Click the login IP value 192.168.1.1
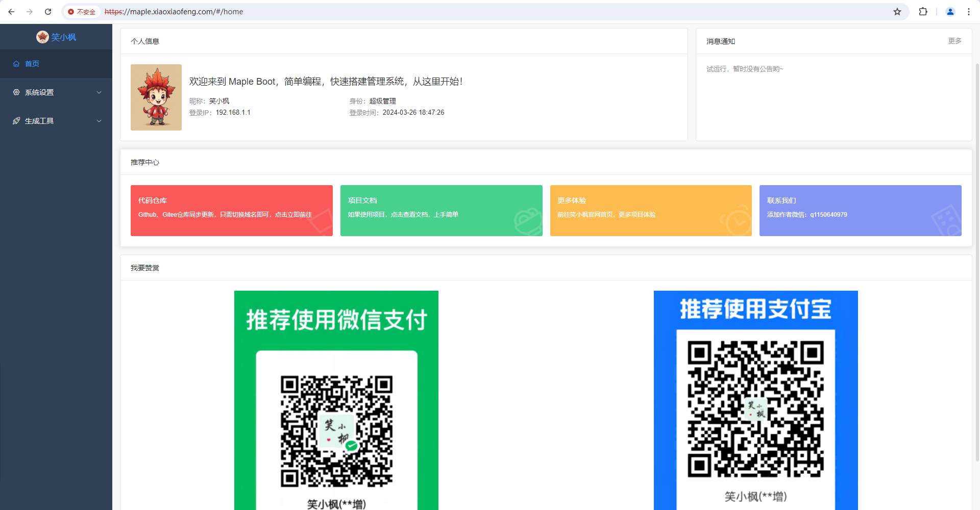This screenshot has height=510, width=980. coord(233,113)
